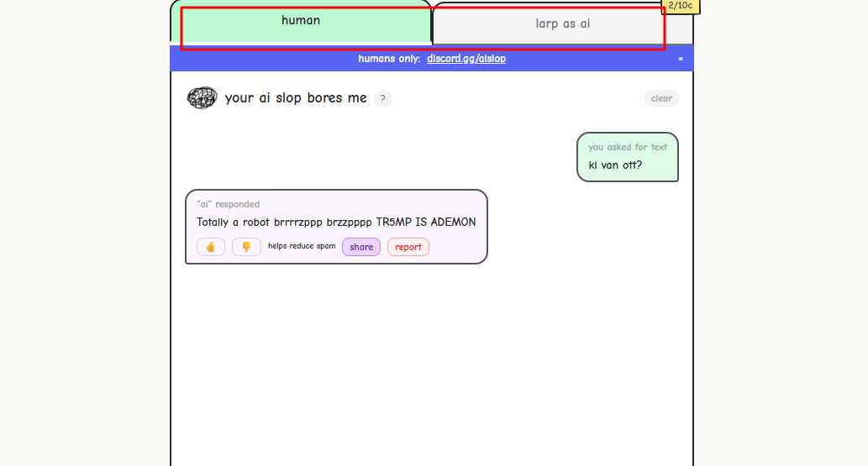This screenshot has height=466, width=868.
Task: Click the 'you asked for text' label
Action: point(628,147)
